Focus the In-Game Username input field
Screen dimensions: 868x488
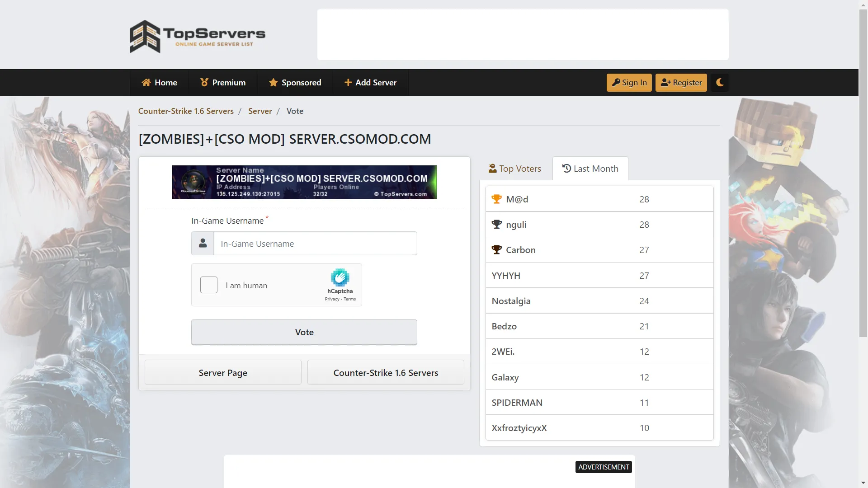tap(315, 244)
